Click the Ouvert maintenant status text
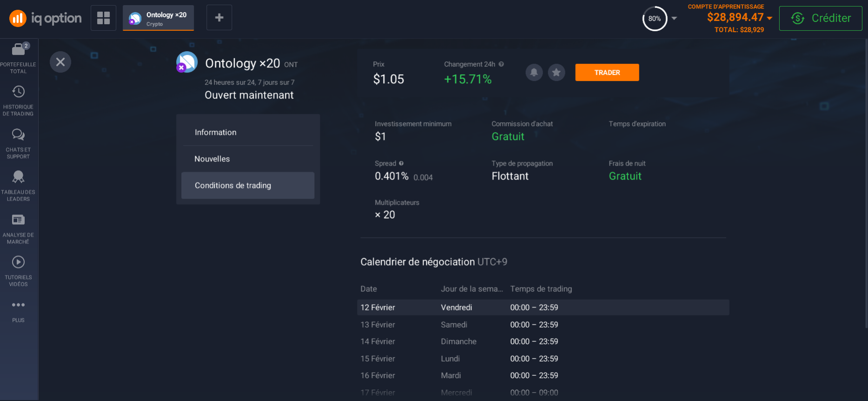The image size is (868, 401). pyautogui.click(x=249, y=95)
